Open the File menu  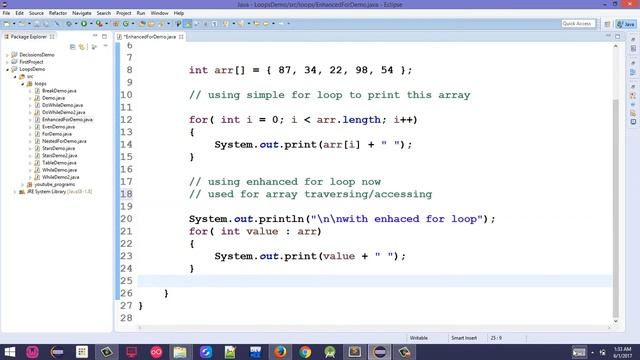point(7,13)
